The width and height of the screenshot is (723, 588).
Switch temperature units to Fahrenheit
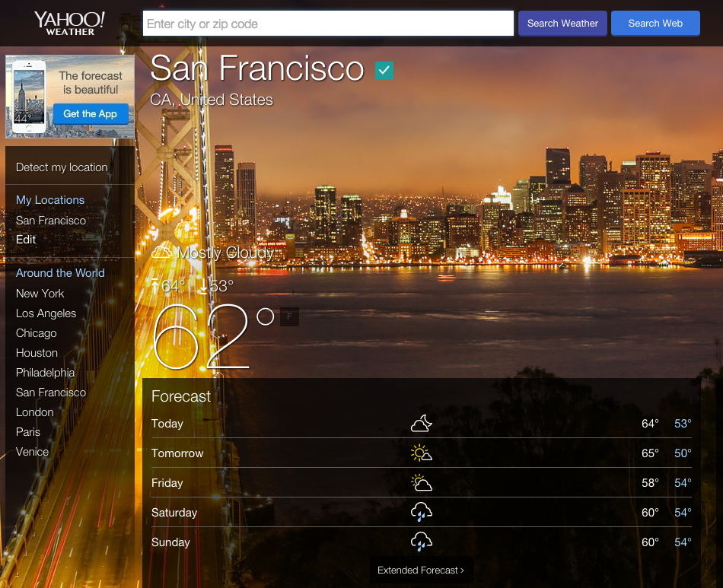(289, 316)
